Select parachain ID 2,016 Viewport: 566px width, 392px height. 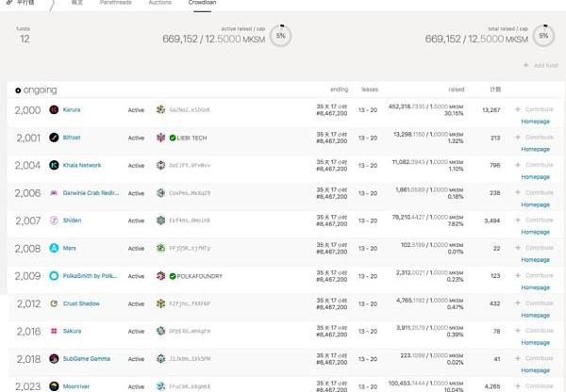pyautogui.click(x=28, y=332)
